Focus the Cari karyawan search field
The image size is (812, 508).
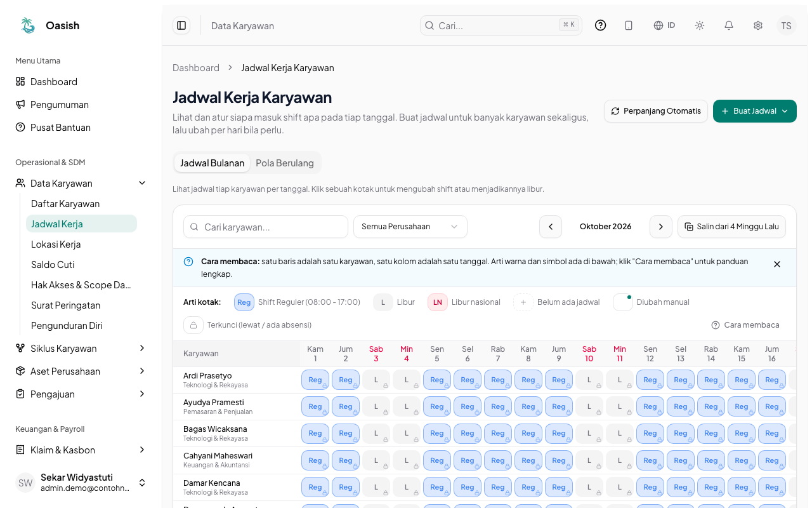266,227
